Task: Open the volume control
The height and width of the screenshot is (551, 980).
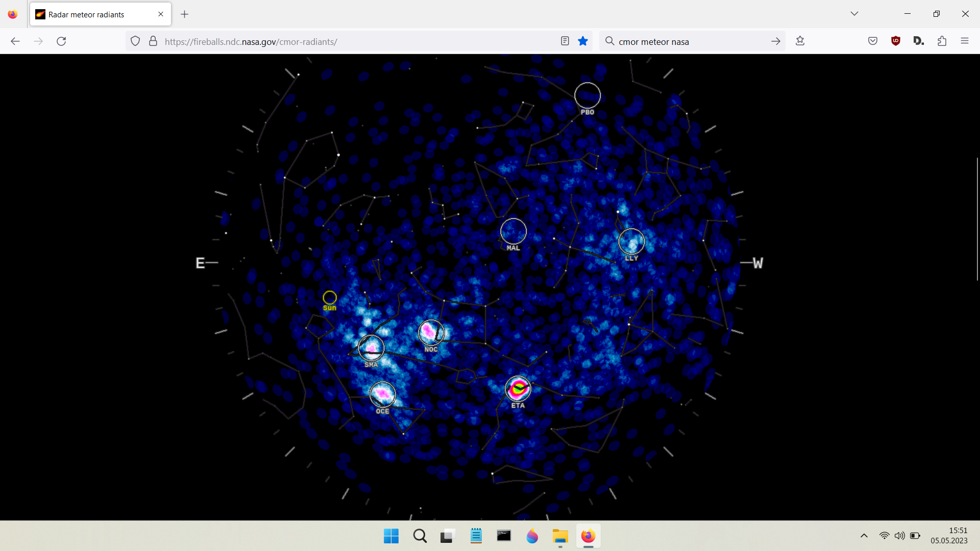Action: click(899, 536)
